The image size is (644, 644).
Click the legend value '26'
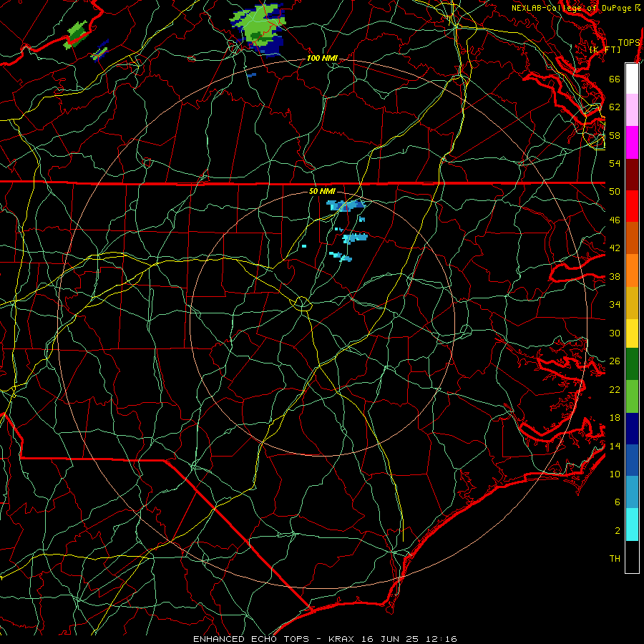[x=615, y=361]
